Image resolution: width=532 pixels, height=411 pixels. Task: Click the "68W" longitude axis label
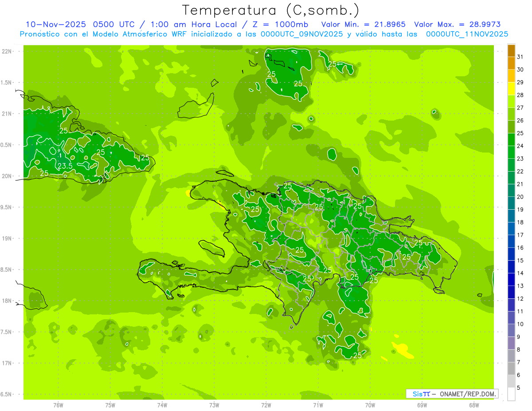tap(474, 405)
